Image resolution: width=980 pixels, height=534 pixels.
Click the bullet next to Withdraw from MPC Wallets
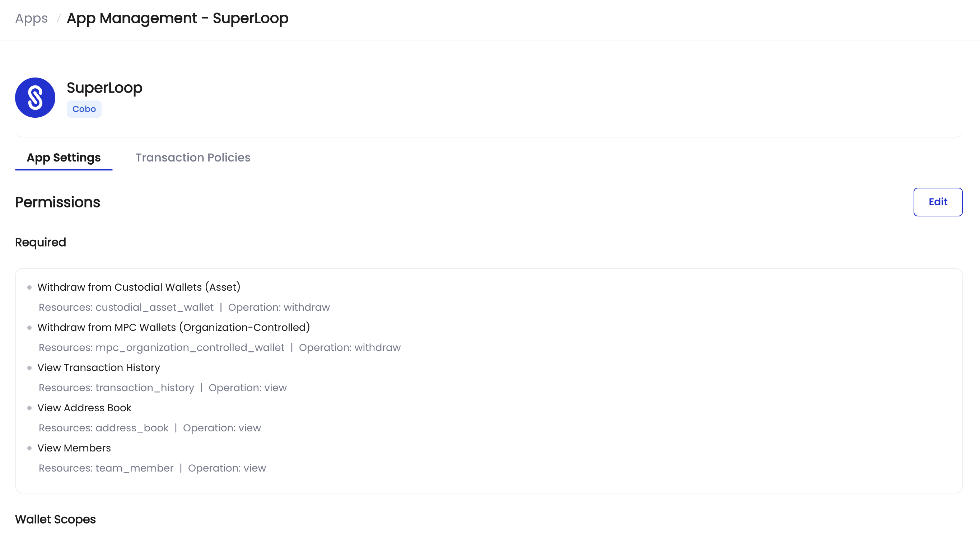30,328
